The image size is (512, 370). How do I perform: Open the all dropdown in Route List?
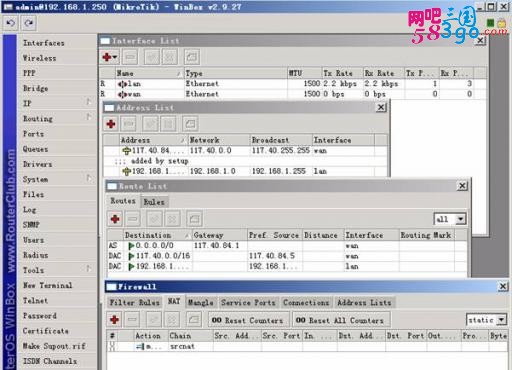click(x=460, y=219)
